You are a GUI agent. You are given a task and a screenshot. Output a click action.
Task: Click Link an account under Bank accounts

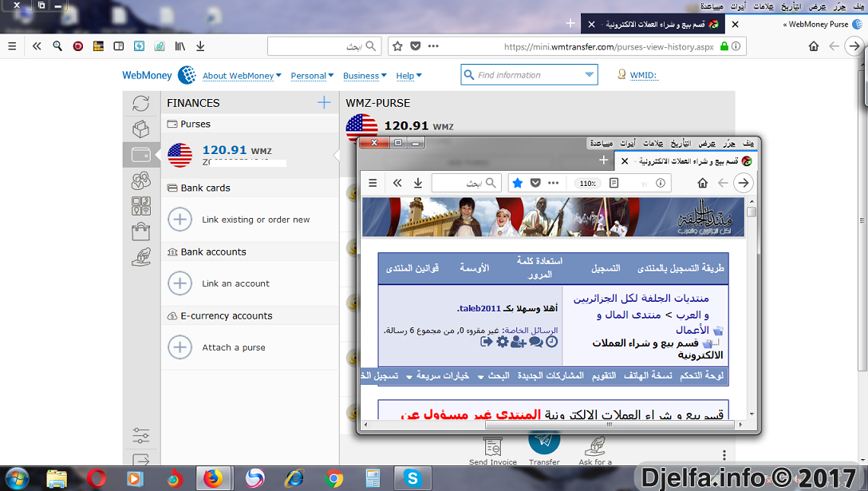click(235, 283)
